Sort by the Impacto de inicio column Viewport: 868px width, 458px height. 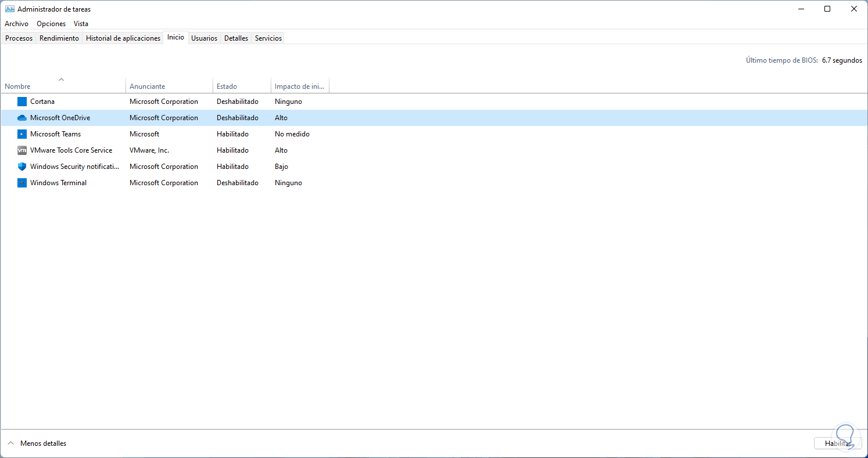point(300,85)
